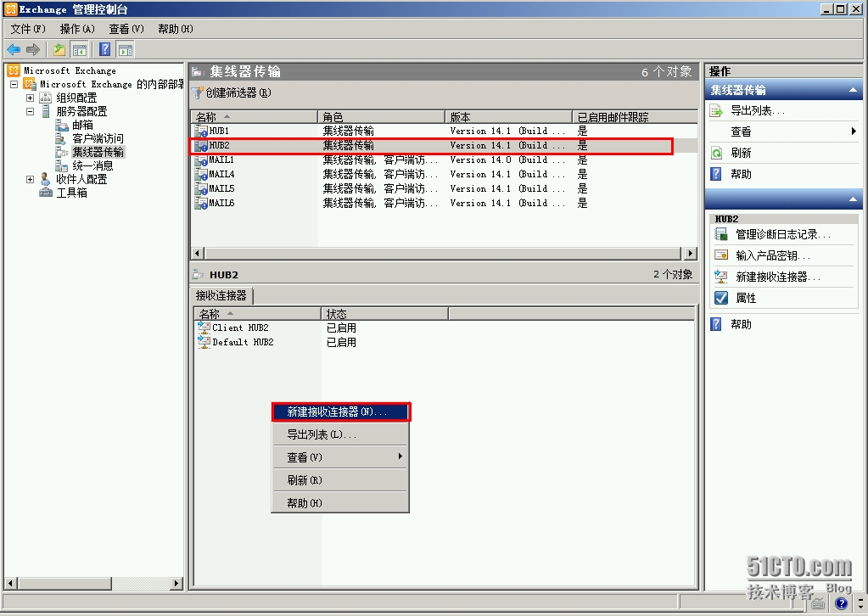Select 邮箱 under 服务器配置
Viewport: 868px width, 616px height.
click(82, 125)
